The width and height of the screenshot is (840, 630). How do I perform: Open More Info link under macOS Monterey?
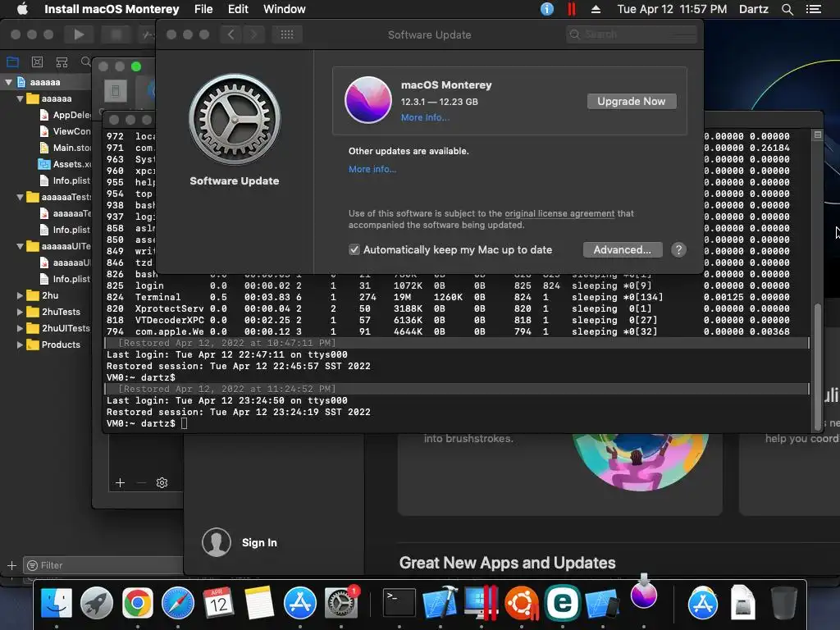[x=426, y=117]
